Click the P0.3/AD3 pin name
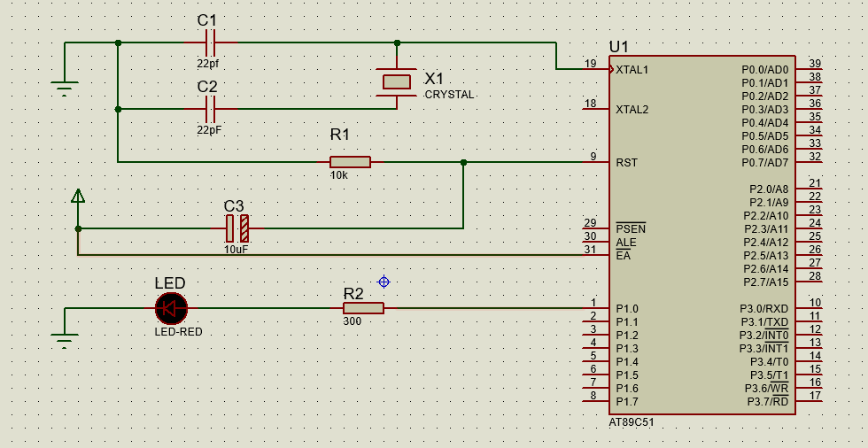The width and height of the screenshot is (868, 448). (765, 110)
